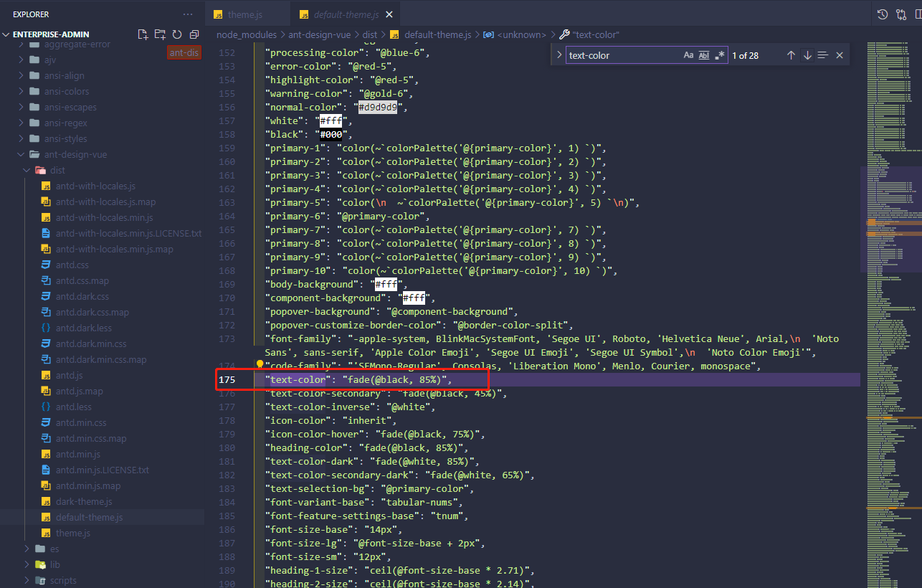Open the Timeline history icon in the title bar
The width and height of the screenshot is (922, 588).
pyautogui.click(x=883, y=14)
